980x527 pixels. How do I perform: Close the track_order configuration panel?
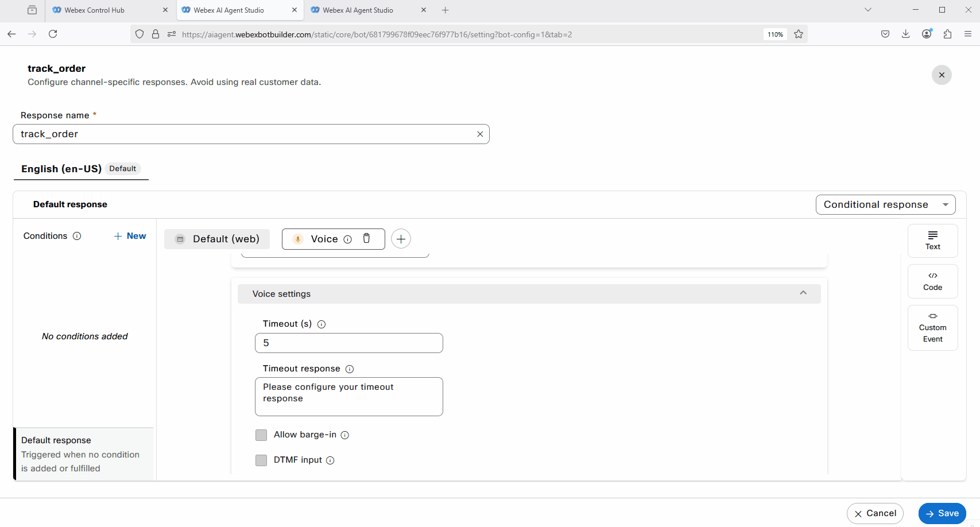(x=942, y=75)
